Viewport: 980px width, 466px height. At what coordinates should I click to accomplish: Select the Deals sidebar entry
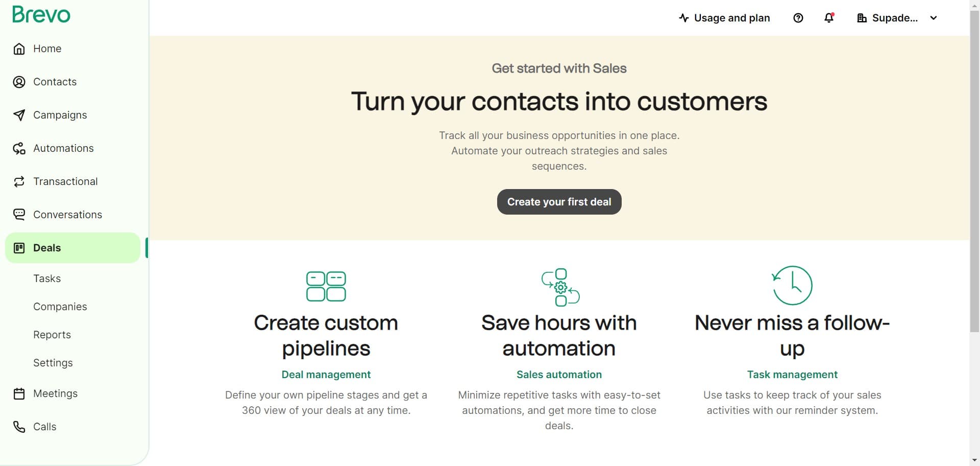[x=46, y=248]
